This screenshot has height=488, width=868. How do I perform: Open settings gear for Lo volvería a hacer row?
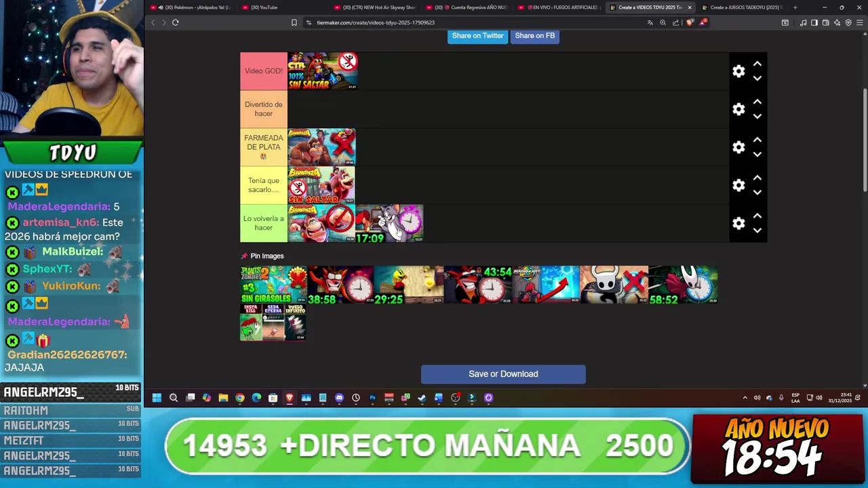(x=738, y=223)
